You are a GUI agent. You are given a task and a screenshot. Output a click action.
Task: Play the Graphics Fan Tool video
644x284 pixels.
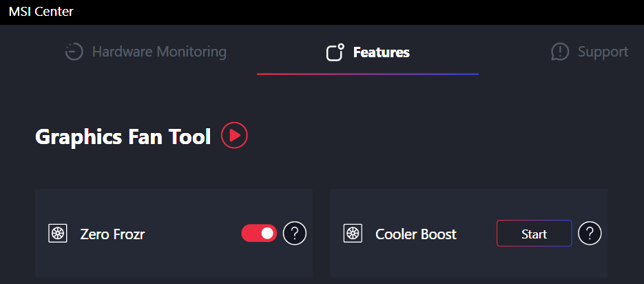pyautogui.click(x=234, y=135)
